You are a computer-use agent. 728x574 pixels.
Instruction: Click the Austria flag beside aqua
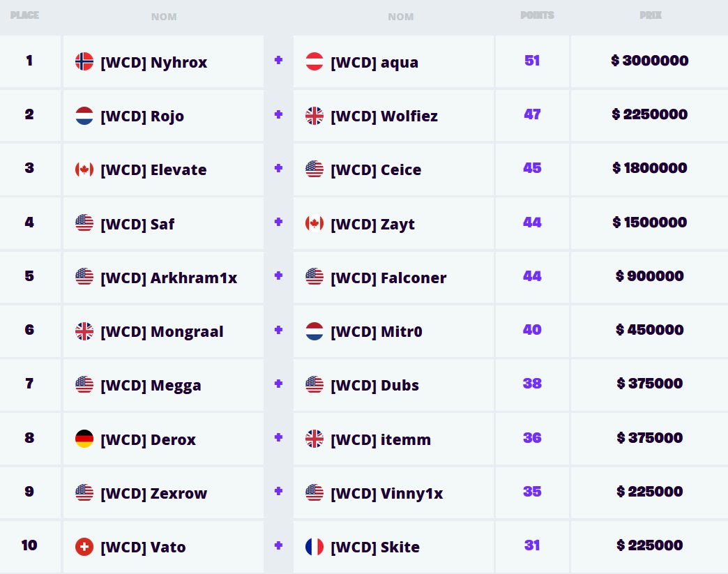[x=314, y=61]
